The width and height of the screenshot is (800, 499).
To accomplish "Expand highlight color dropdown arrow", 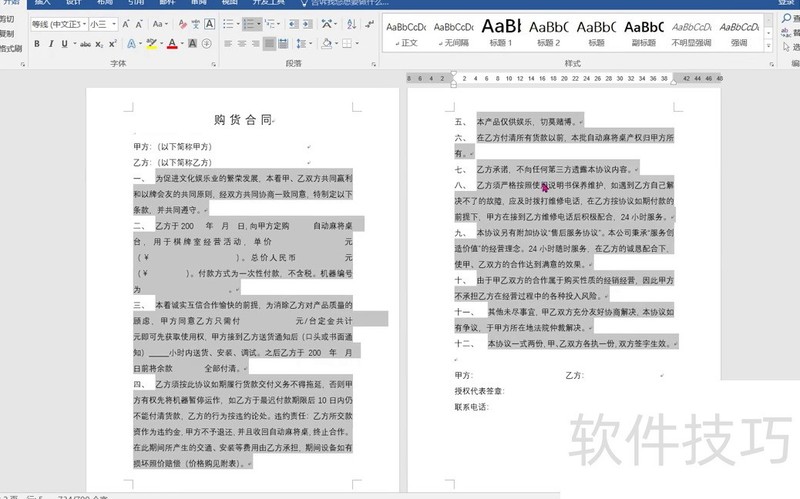I will pyautogui.click(x=161, y=44).
